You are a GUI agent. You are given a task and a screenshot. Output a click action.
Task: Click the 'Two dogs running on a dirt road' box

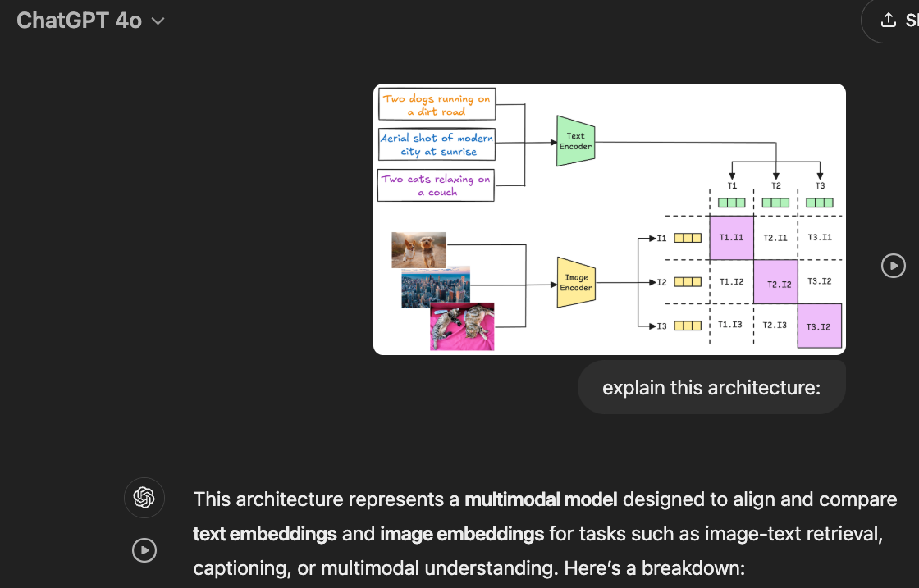437,104
